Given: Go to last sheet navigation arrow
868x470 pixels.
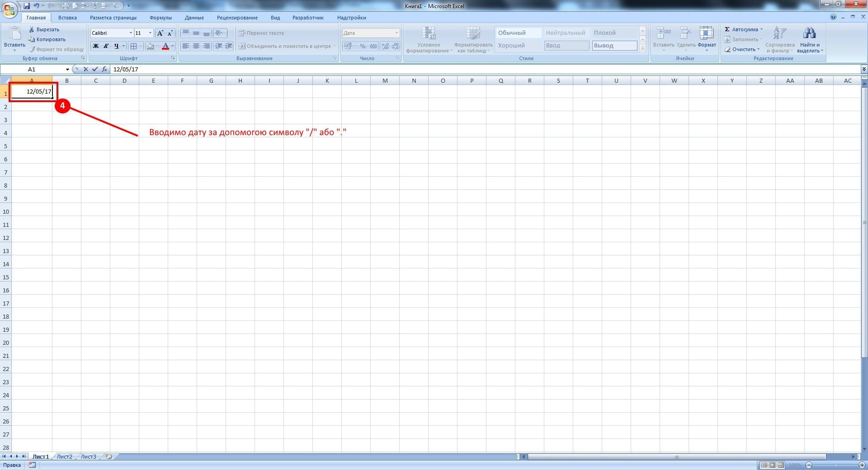Looking at the screenshot, I should pos(24,457).
